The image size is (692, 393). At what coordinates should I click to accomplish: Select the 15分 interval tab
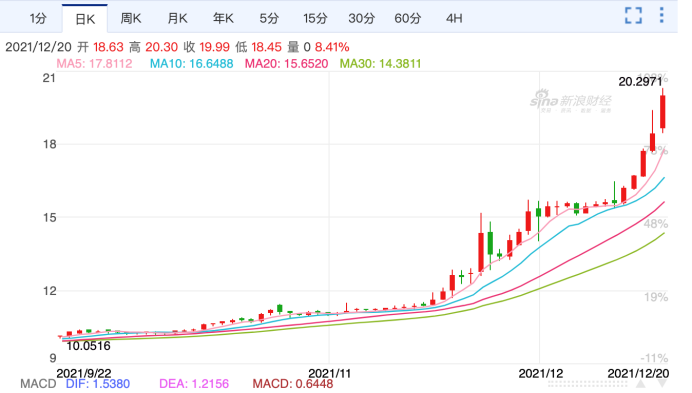pos(315,19)
